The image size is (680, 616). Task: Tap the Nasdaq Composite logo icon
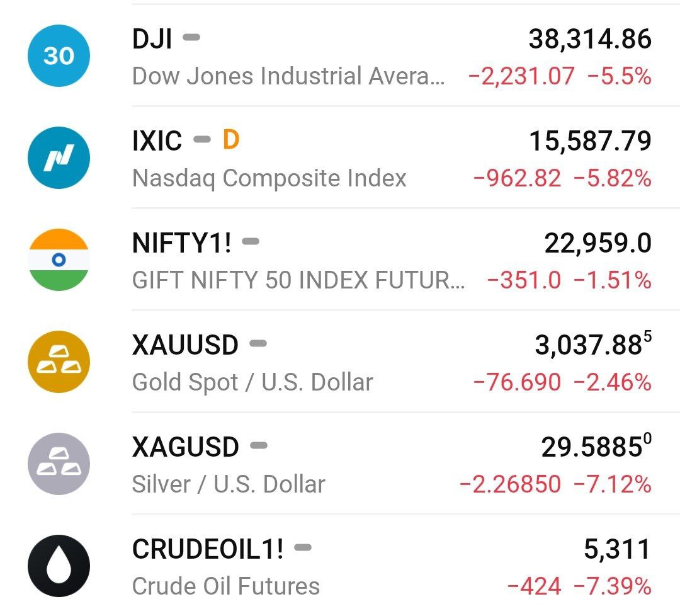59,157
